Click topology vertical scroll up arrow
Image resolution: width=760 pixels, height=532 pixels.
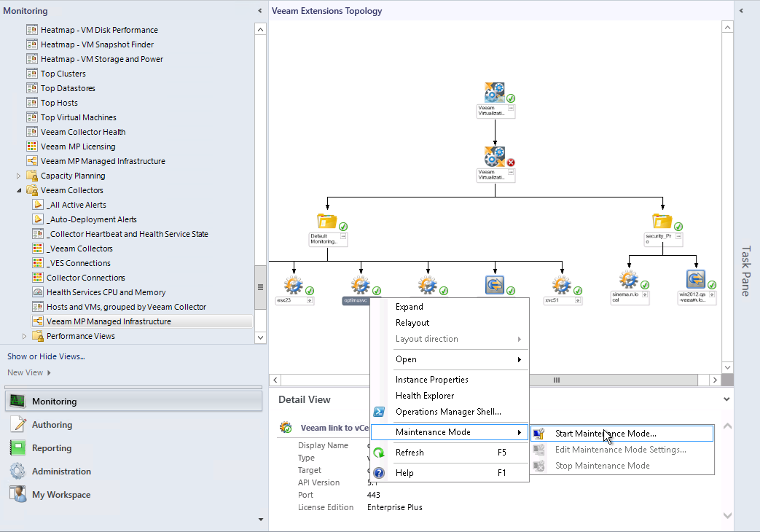point(727,28)
